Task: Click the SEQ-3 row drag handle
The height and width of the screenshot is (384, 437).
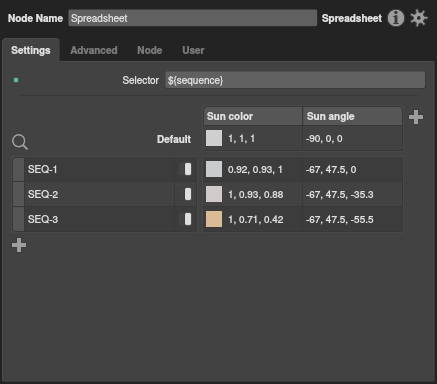Action: tap(18, 219)
